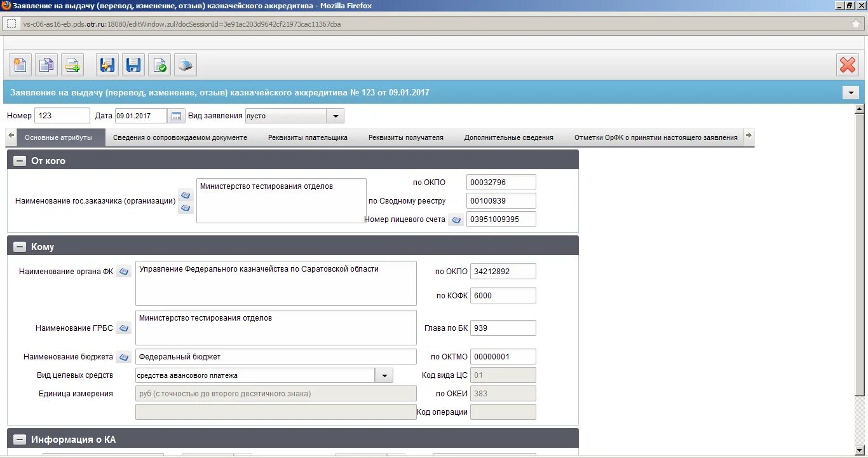
Task: Click the Дата field 09.01.2017
Action: [x=140, y=116]
